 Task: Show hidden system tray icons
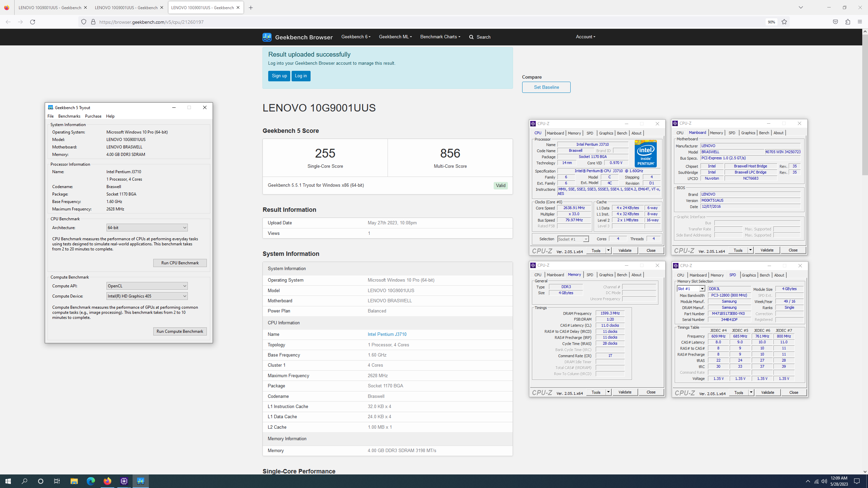coord(808,481)
